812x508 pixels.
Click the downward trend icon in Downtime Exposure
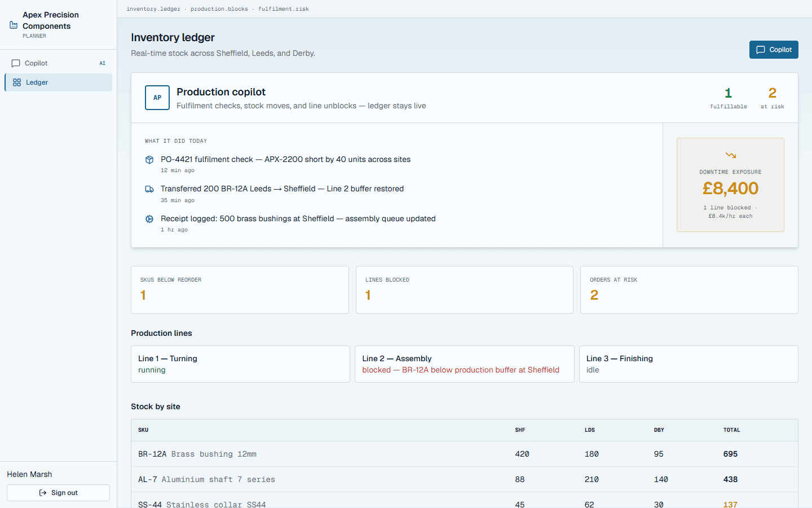(x=731, y=155)
